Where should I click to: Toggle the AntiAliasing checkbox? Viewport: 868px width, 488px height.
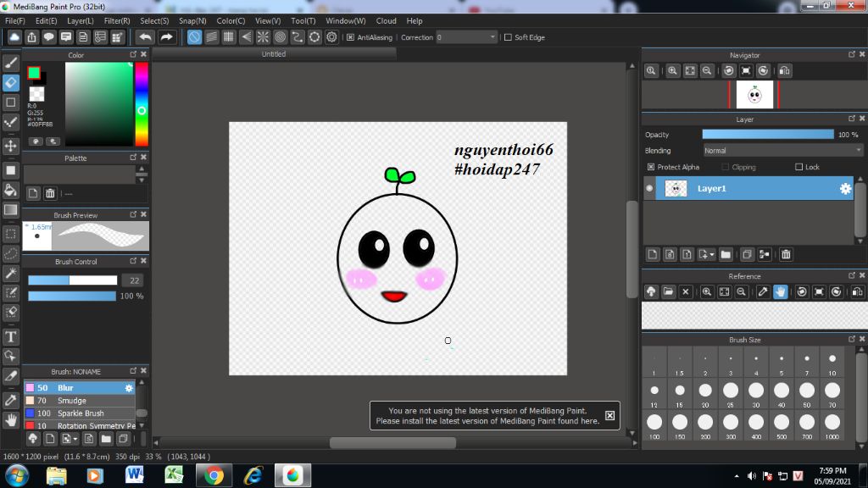click(351, 37)
